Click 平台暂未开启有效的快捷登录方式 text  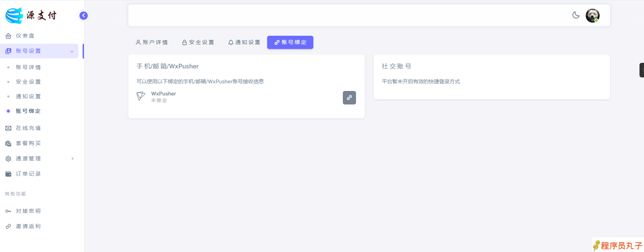tap(421, 82)
